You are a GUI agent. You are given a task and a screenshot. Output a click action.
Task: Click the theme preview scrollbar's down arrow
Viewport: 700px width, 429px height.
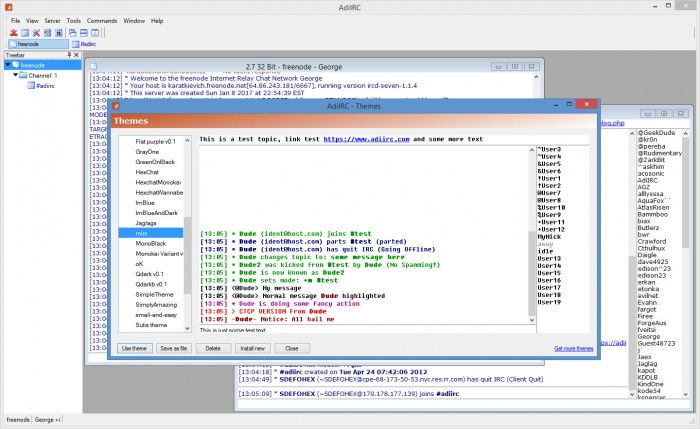tap(532, 320)
